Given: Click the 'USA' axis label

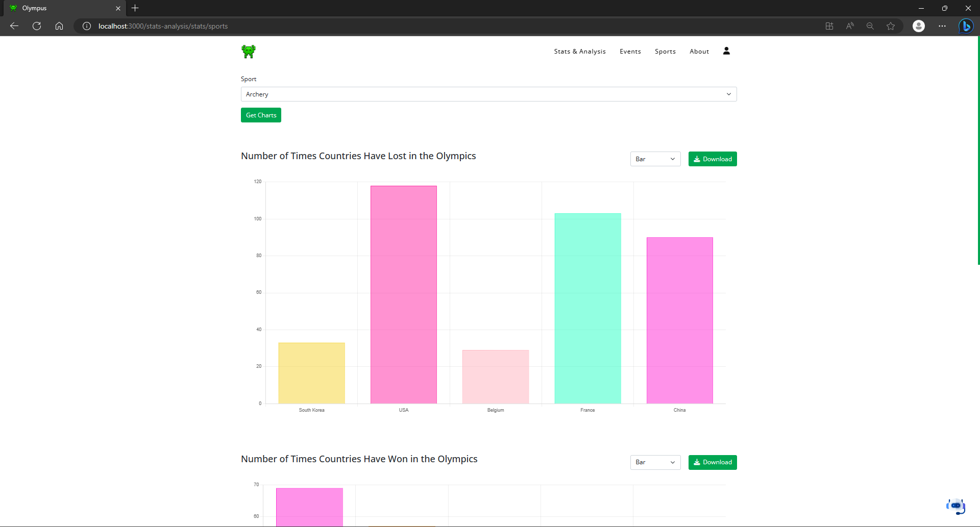Looking at the screenshot, I should [x=404, y=410].
